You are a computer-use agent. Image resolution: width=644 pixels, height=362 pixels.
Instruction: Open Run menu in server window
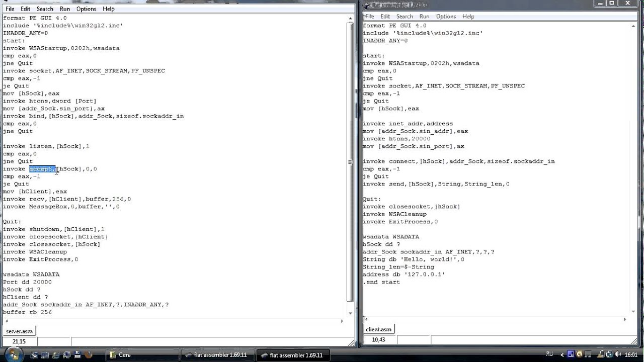(65, 9)
